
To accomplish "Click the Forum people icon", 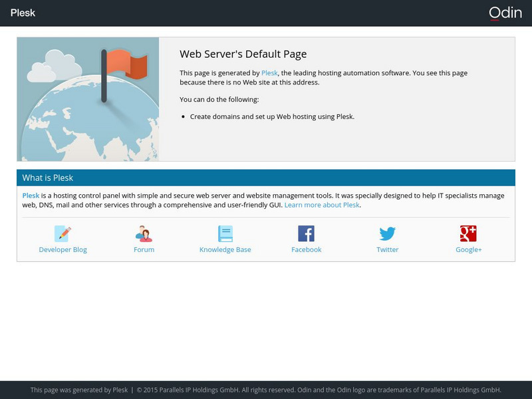I will click(x=144, y=233).
